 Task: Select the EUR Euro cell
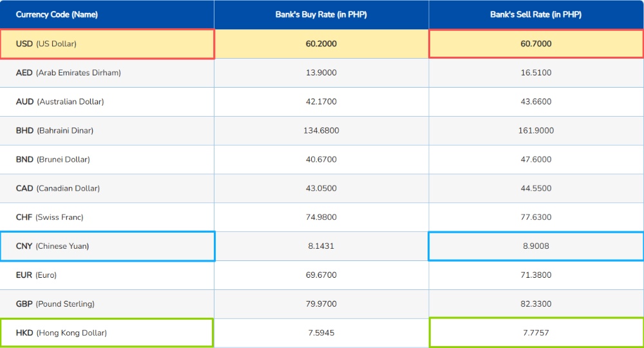pyautogui.click(x=36, y=275)
